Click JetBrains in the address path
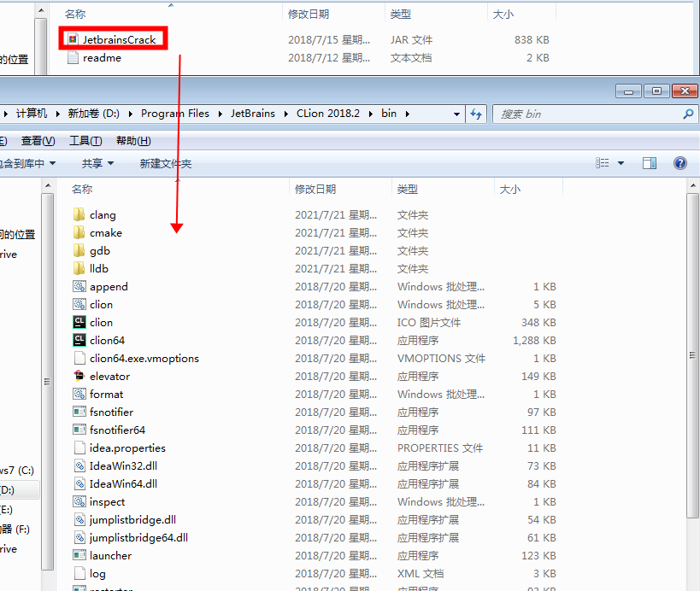 coord(252,114)
